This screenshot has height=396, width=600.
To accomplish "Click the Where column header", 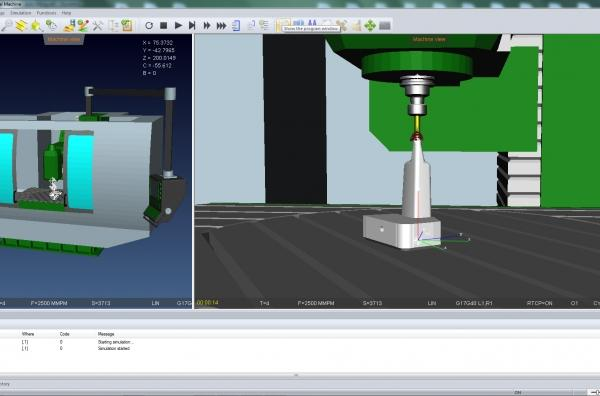I will (x=28, y=334).
